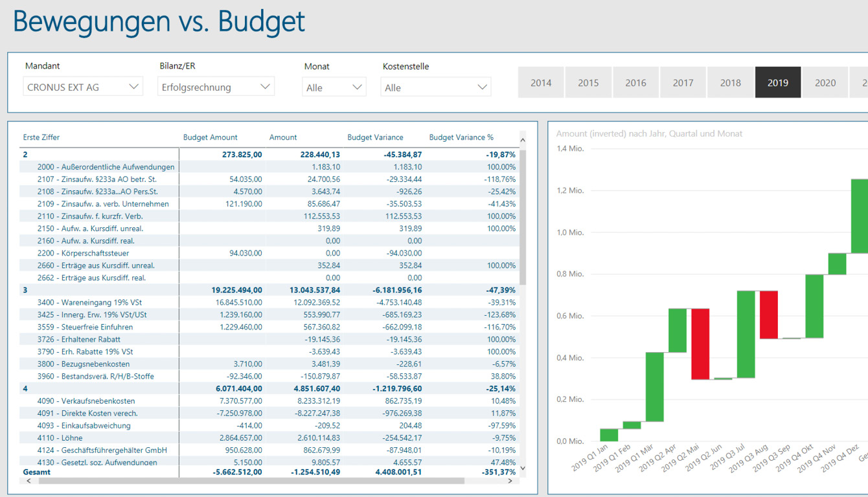Select row 4110 - Löhne
The image size is (868, 497).
269,437
